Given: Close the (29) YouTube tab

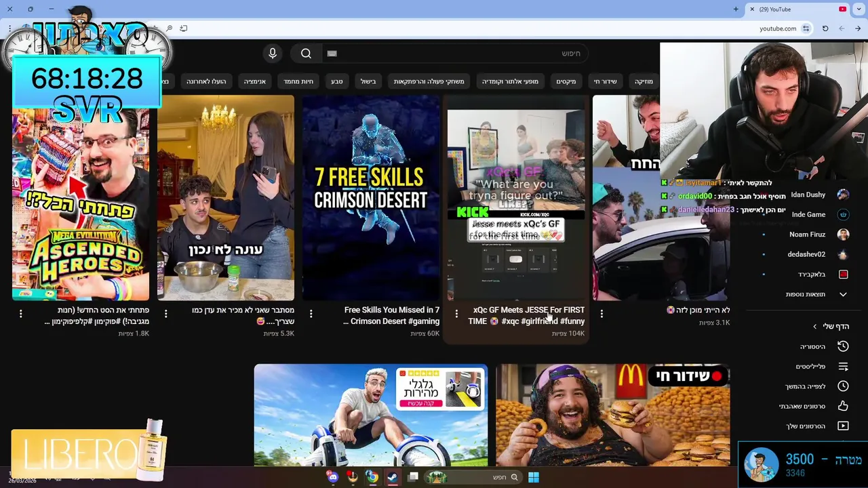Looking at the screenshot, I should [752, 9].
